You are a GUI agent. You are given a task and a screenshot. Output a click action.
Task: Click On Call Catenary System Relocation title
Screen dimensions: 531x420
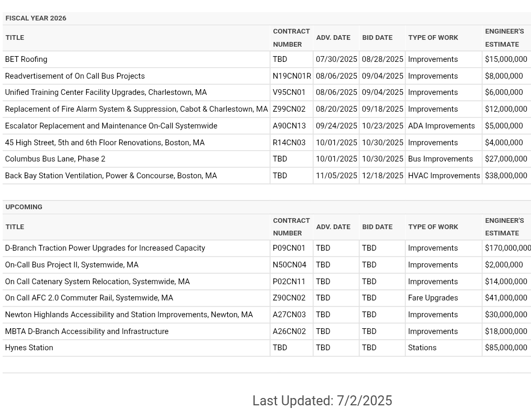click(x=98, y=282)
